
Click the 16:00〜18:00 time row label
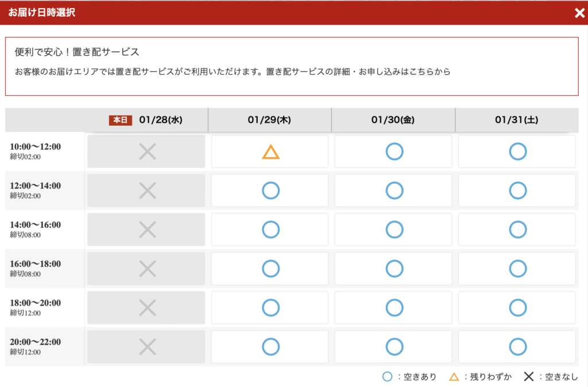tap(36, 264)
